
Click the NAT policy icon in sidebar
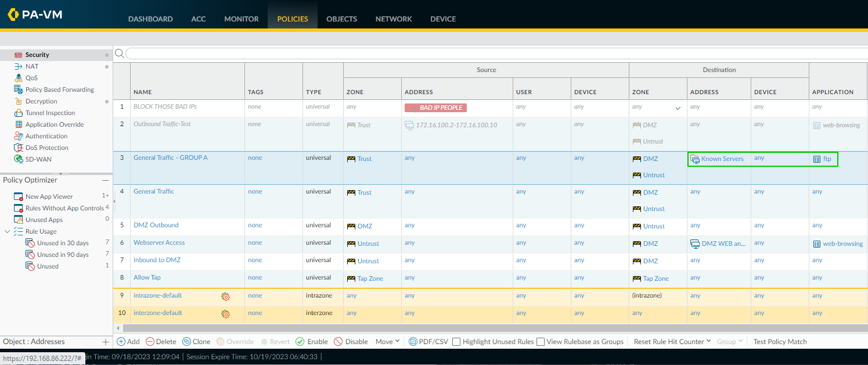18,66
